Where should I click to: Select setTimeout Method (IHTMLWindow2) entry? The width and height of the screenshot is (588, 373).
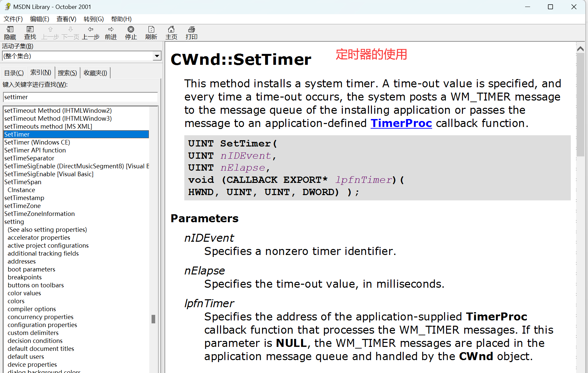tap(58, 110)
